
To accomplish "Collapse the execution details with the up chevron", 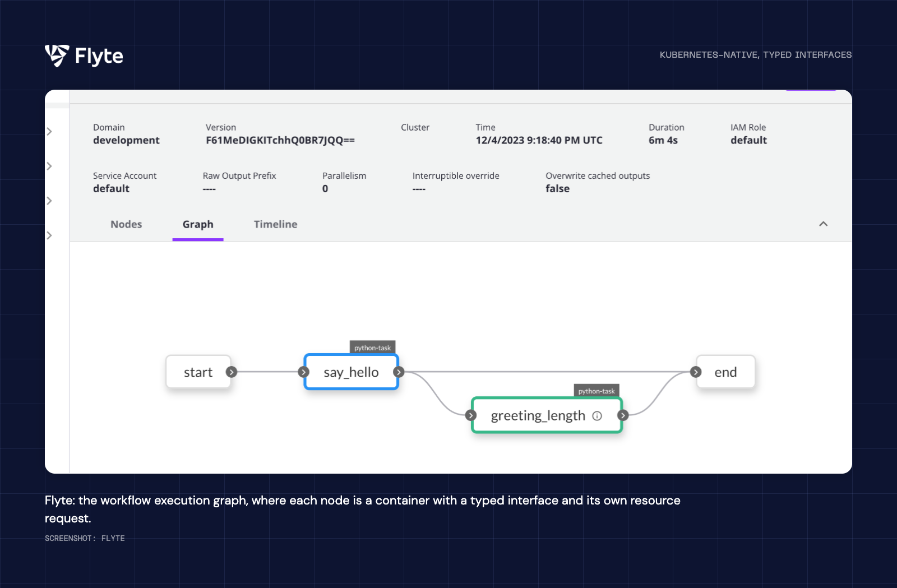I will 823,224.
